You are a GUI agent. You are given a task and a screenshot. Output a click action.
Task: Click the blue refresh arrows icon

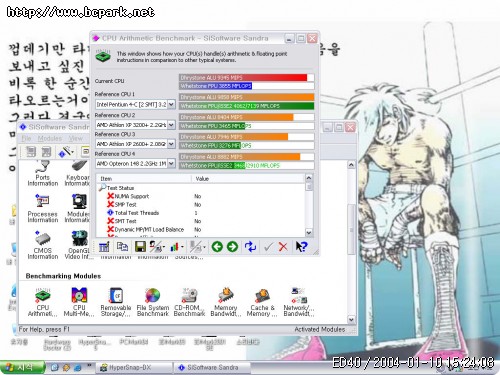[250, 247]
